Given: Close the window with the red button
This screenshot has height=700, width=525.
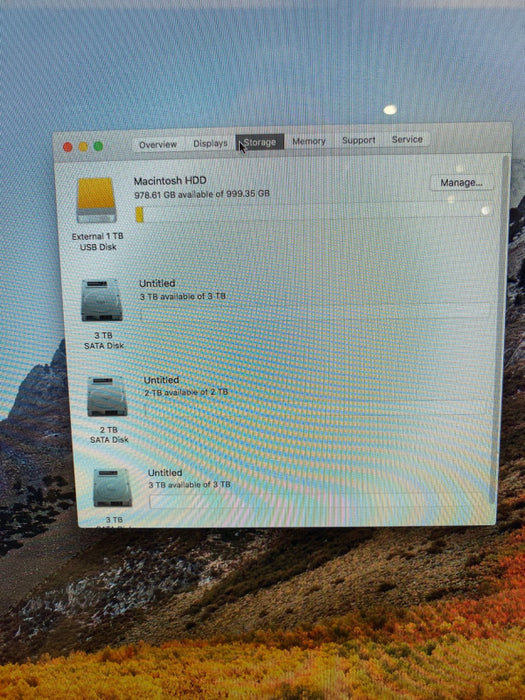Looking at the screenshot, I should [x=68, y=147].
